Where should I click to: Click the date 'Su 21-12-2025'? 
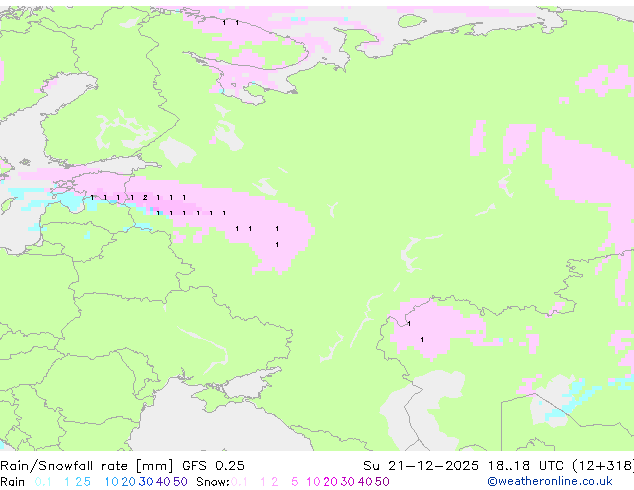[x=421, y=466]
